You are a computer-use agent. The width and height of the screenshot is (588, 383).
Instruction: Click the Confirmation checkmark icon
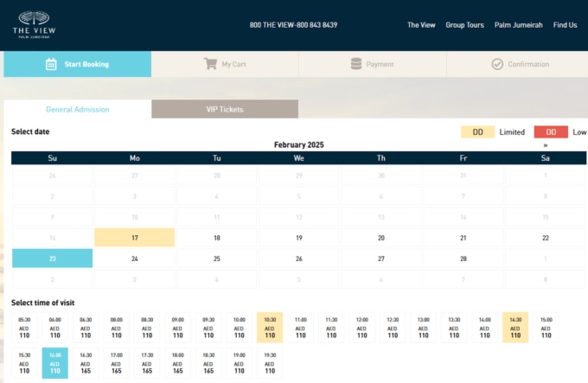pyautogui.click(x=497, y=64)
